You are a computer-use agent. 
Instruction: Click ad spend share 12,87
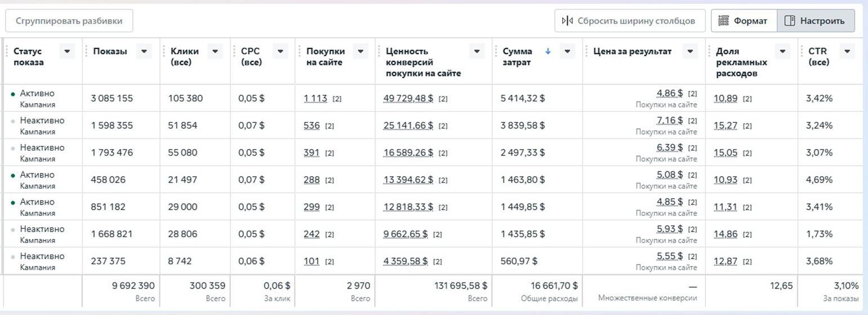point(726,261)
